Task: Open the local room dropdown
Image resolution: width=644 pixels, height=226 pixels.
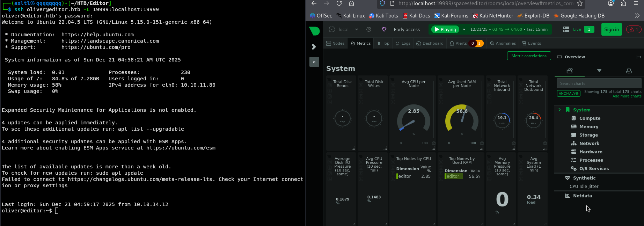Action: coord(356,29)
